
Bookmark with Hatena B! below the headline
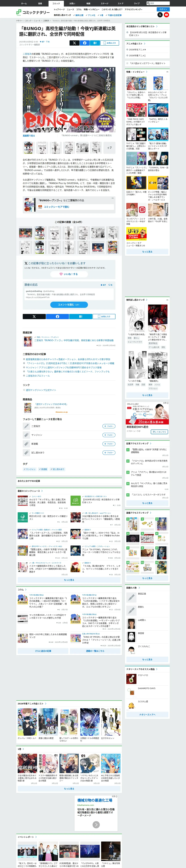pyautogui.click(x=95, y=43)
